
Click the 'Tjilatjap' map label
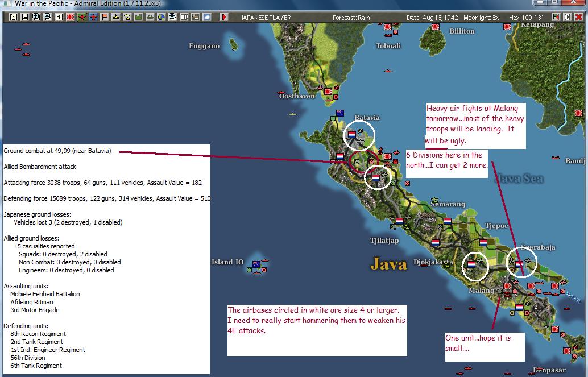(x=384, y=241)
